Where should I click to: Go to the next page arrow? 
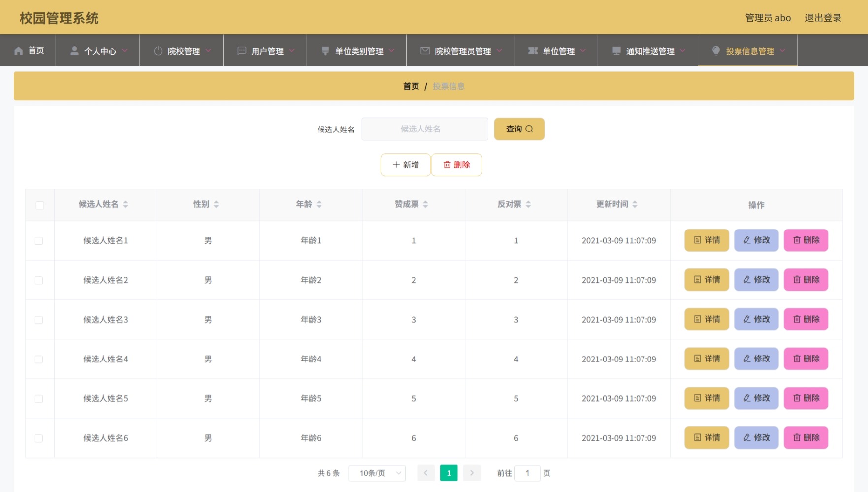click(472, 473)
